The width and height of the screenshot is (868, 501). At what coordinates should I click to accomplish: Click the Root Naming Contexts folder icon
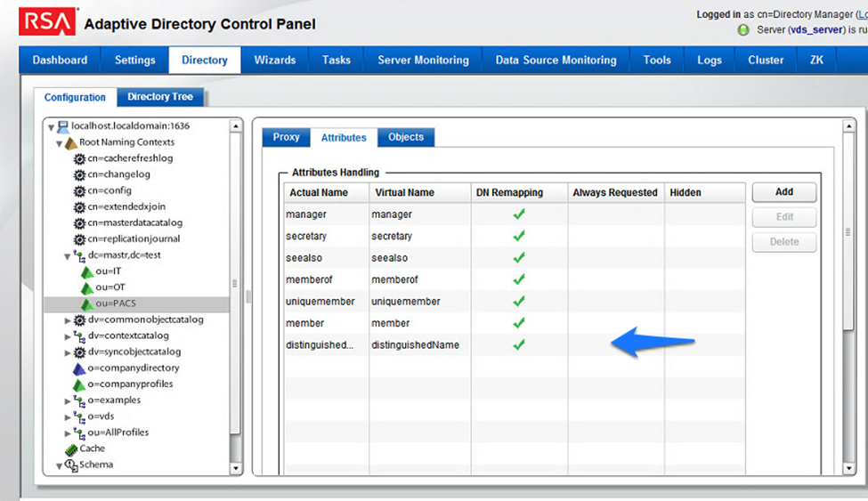71,143
